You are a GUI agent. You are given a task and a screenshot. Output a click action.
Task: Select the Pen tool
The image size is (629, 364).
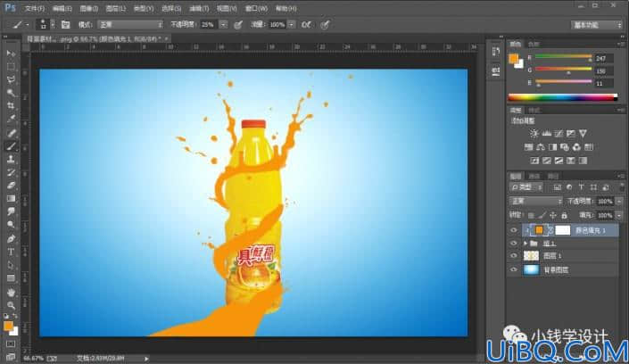tap(11, 239)
